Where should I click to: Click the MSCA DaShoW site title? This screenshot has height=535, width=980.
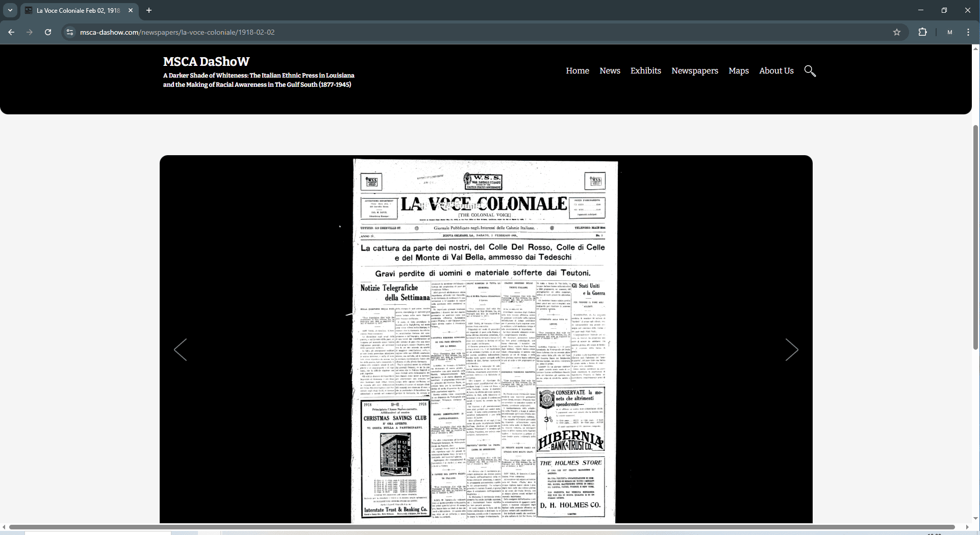[x=206, y=62]
